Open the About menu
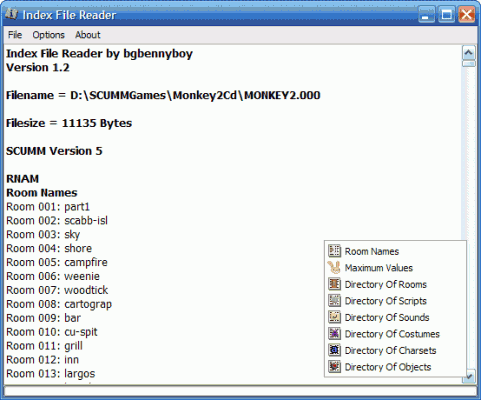 [x=88, y=35]
